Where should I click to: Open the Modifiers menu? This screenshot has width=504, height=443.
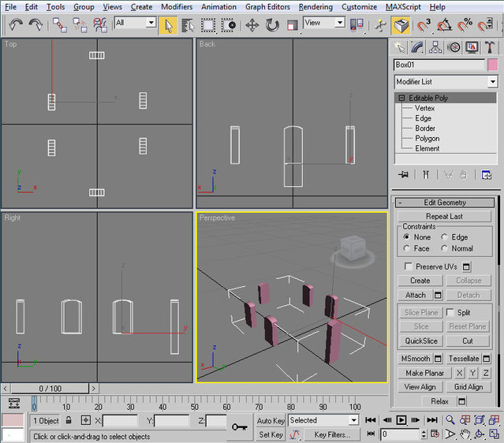pos(176,6)
